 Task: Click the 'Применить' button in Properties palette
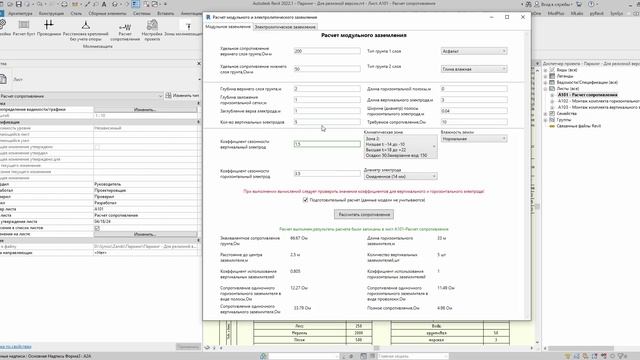tap(188, 347)
